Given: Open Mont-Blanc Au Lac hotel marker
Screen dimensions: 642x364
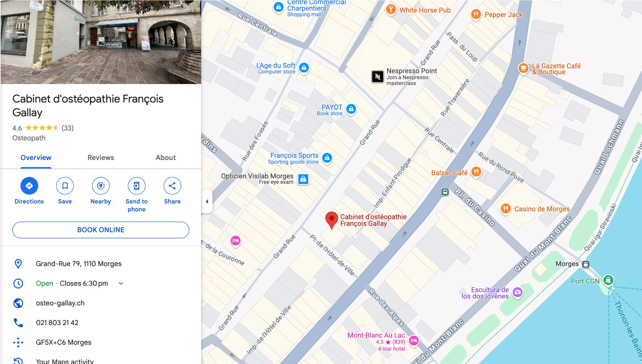Looking at the screenshot, I should click(414, 341).
